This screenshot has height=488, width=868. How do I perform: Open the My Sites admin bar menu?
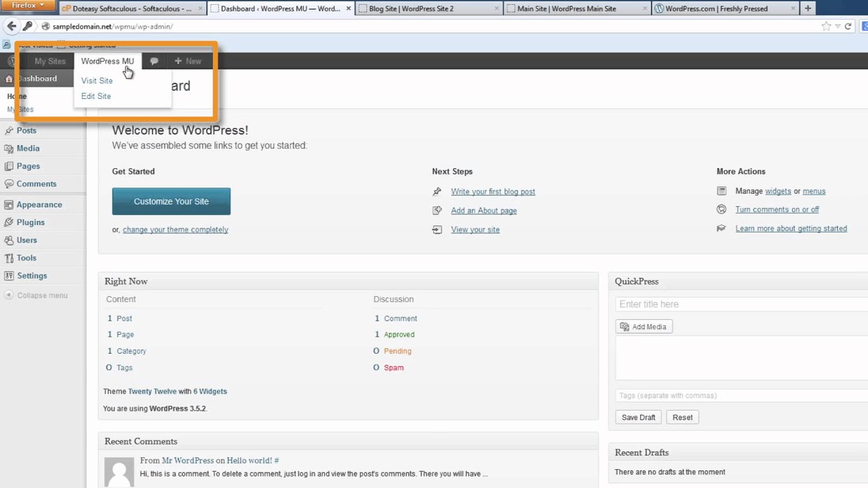[50, 61]
